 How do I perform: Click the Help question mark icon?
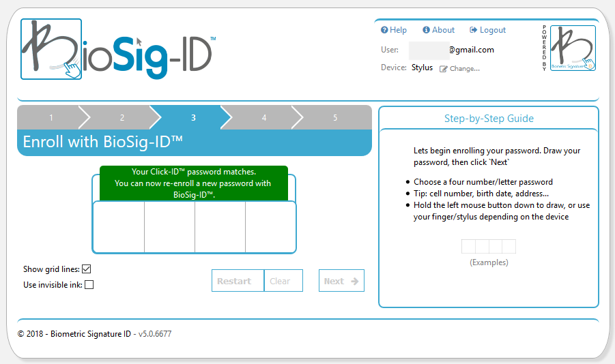(x=384, y=30)
